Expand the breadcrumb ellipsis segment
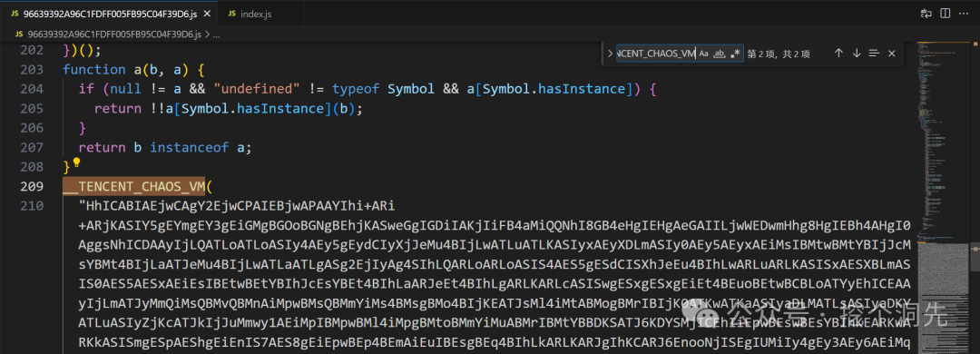 [216, 34]
